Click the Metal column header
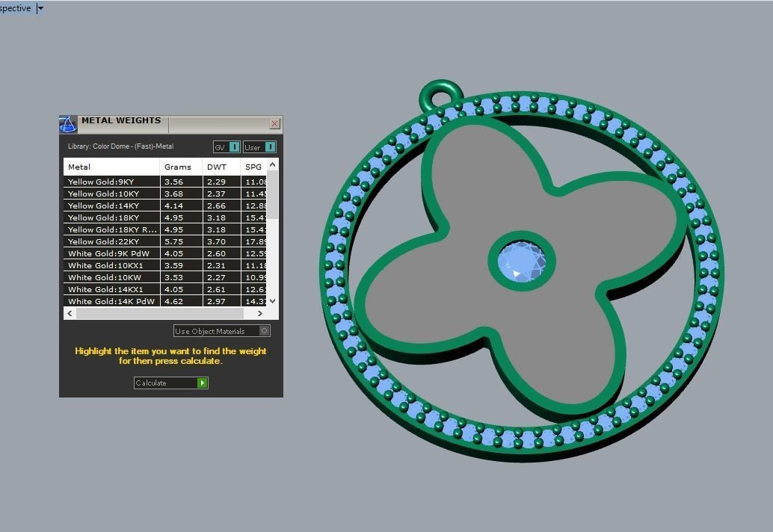Viewport: 773px width, 532px height. click(x=111, y=167)
